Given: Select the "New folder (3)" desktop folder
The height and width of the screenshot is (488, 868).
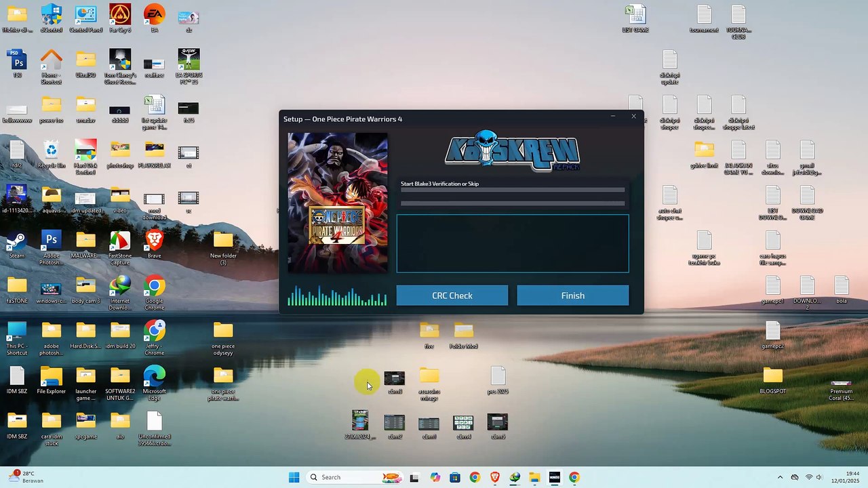Looking at the screenshot, I should 223,249.
